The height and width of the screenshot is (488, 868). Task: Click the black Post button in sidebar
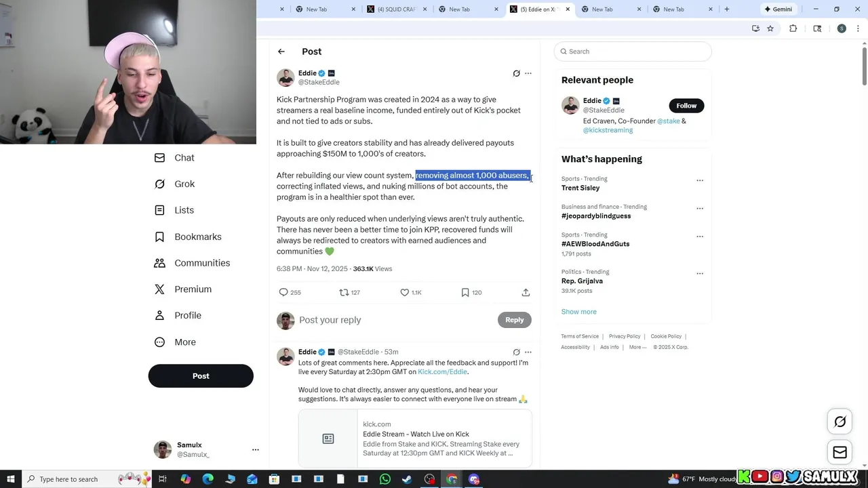click(x=201, y=376)
